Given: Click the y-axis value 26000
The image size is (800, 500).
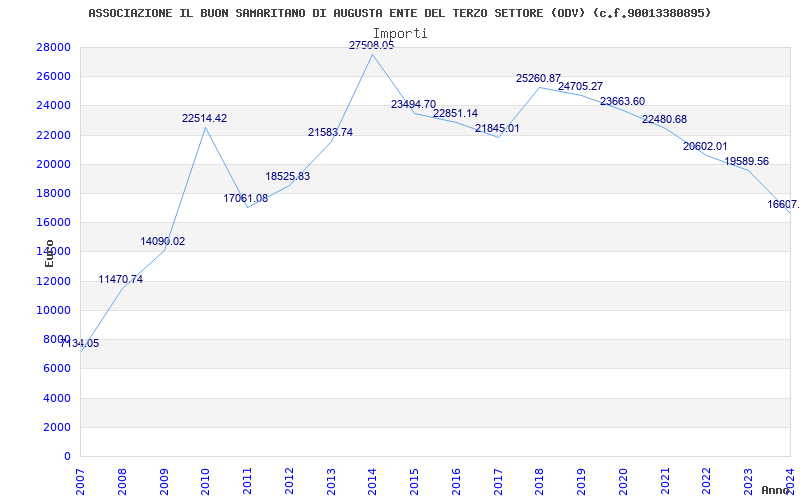Looking at the screenshot, I should pos(54,77).
